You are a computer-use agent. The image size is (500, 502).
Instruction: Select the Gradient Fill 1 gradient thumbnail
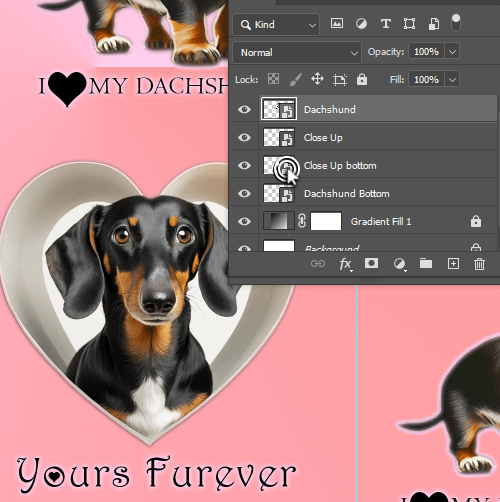[x=279, y=221]
